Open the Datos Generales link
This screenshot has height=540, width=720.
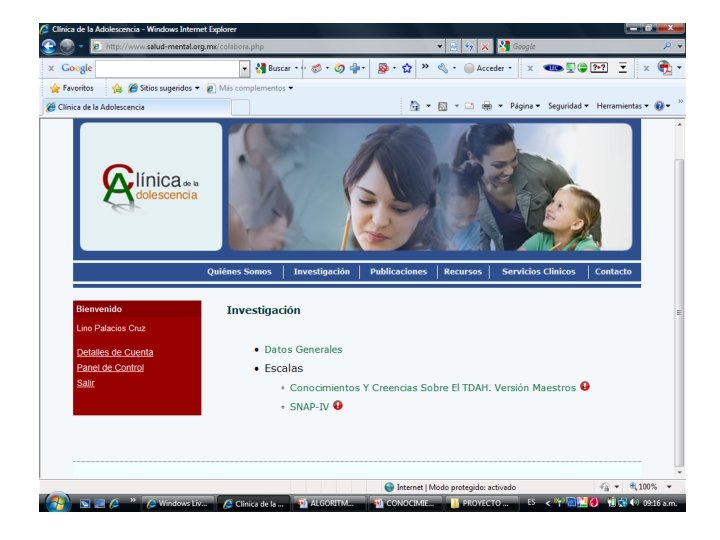pyautogui.click(x=303, y=349)
